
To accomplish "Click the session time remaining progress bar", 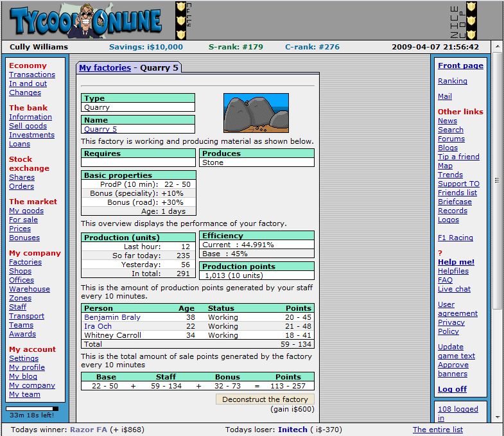I will 32,408.
